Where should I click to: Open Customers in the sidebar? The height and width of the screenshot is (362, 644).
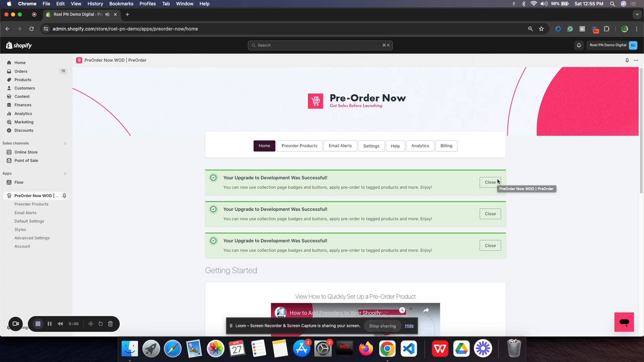pyautogui.click(x=25, y=88)
